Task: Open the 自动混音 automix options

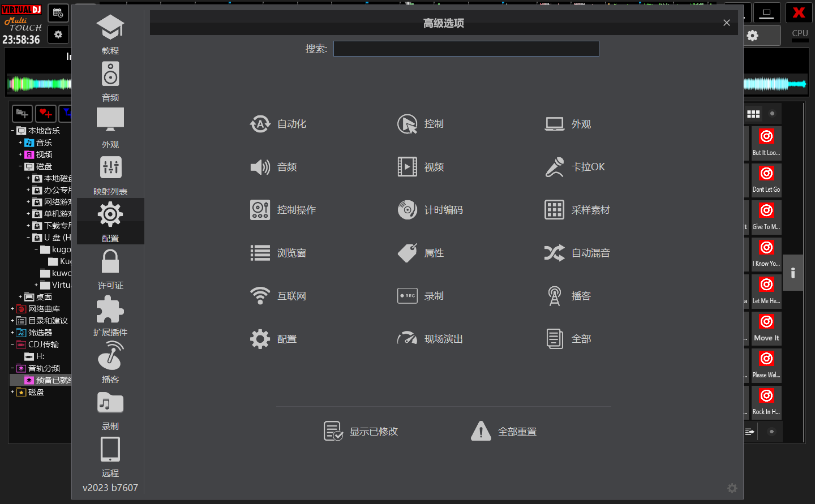Action: coord(577,253)
